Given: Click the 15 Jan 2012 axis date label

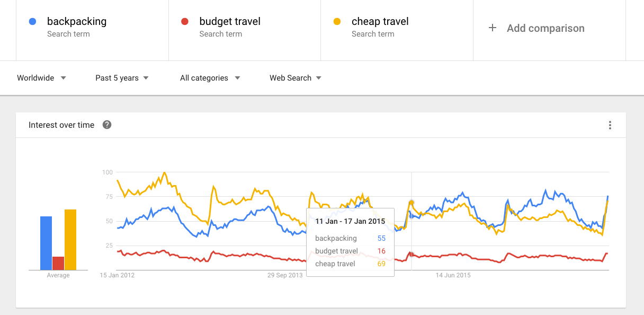Looking at the screenshot, I should (117, 275).
